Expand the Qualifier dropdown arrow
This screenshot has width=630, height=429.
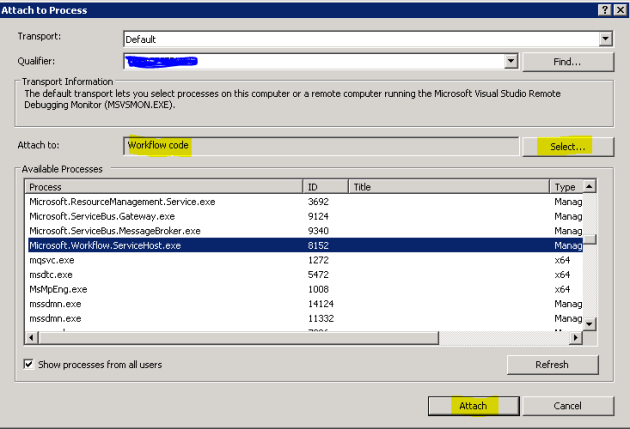pos(511,61)
